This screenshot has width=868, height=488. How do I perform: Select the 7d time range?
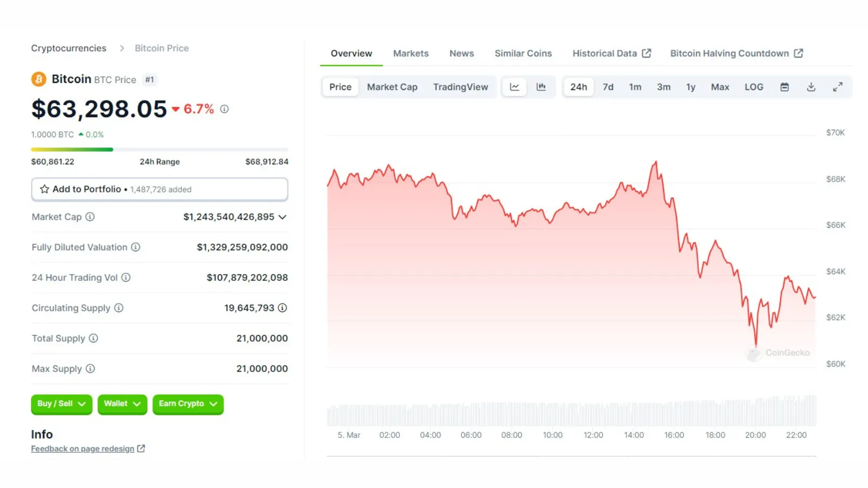pyautogui.click(x=608, y=87)
